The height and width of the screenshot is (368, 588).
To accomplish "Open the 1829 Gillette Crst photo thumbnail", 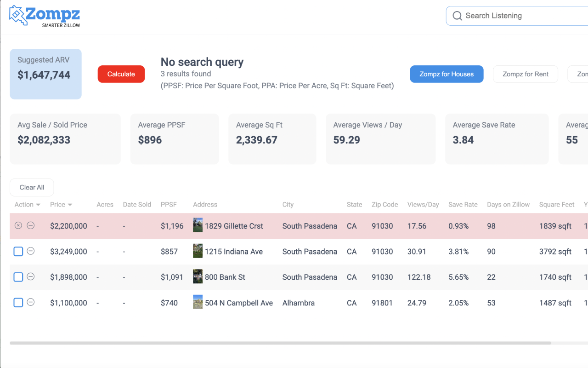I will (x=198, y=225).
